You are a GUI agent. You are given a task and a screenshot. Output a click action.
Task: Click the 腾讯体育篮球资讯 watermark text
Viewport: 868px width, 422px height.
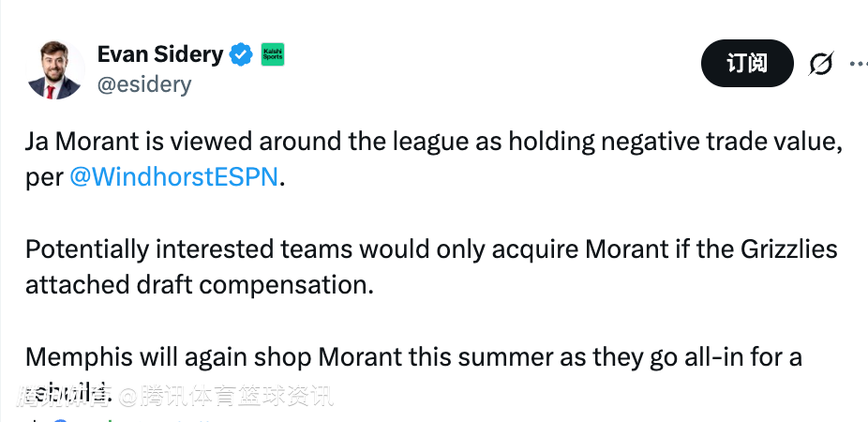237,397
